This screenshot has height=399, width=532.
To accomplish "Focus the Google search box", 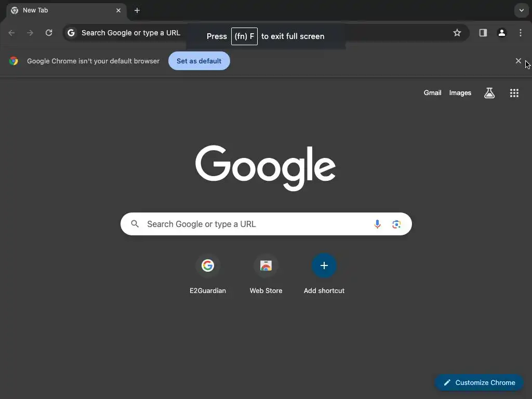I will pyautogui.click(x=266, y=224).
